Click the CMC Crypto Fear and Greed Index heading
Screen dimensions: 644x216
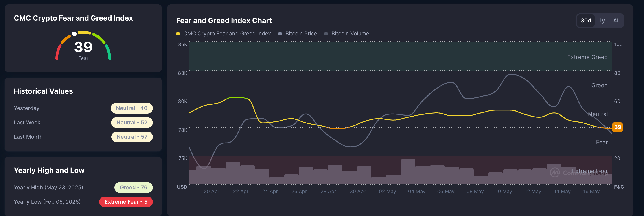(x=73, y=18)
